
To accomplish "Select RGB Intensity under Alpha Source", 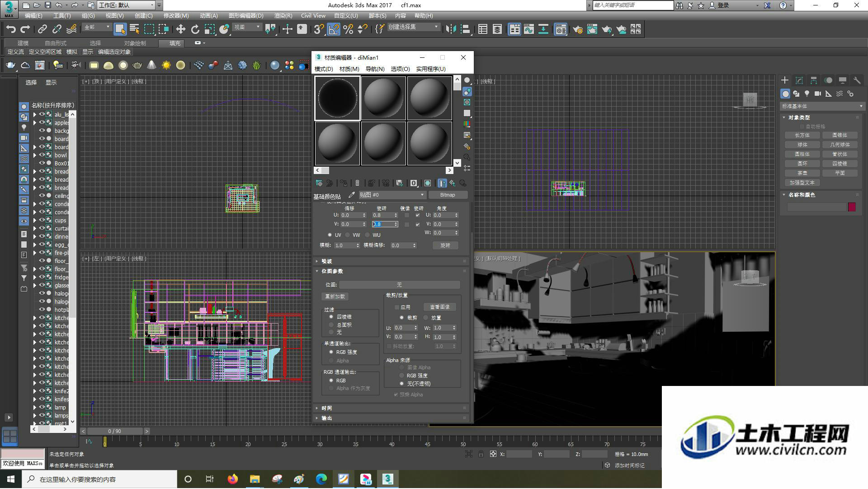I will point(401,376).
